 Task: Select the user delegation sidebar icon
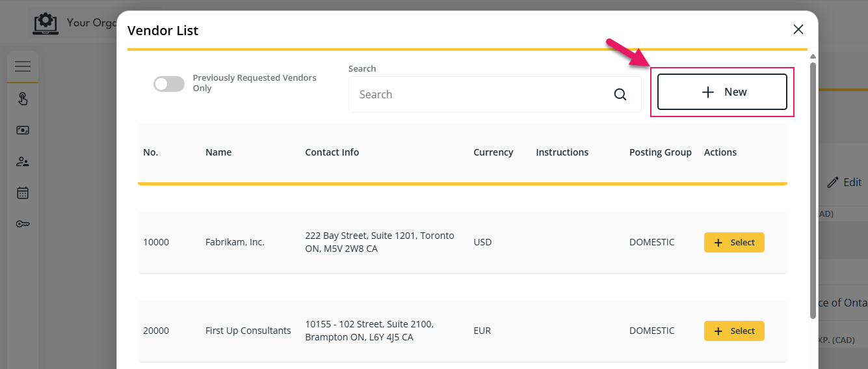pyautogui.click(x=23, y=161)
